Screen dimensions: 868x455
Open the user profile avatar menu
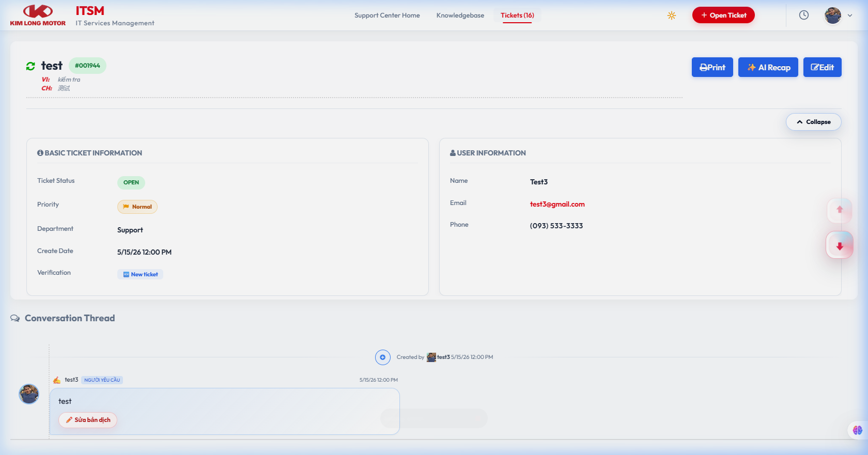833,15
